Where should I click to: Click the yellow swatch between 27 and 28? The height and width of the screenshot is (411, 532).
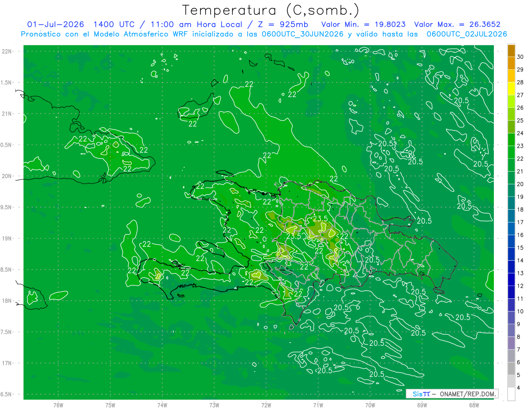(511, 88)
